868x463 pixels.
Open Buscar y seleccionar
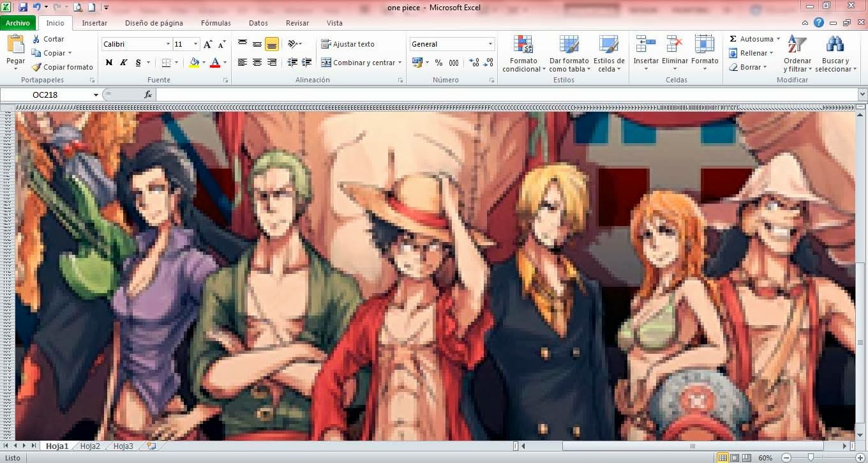click(835, 54)
